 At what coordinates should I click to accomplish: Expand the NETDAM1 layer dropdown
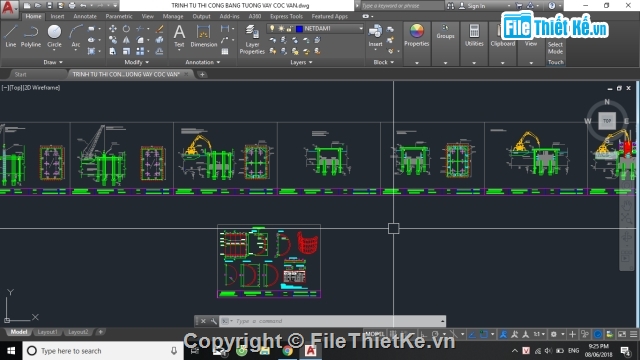(x=361, y=29)
